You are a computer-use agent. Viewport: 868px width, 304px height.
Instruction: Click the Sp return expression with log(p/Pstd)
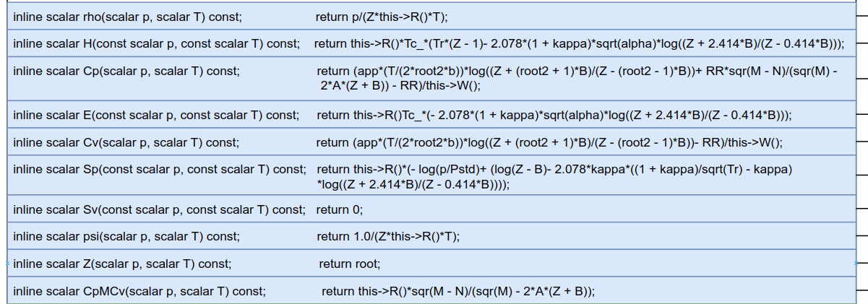click(x=555, y=177)
